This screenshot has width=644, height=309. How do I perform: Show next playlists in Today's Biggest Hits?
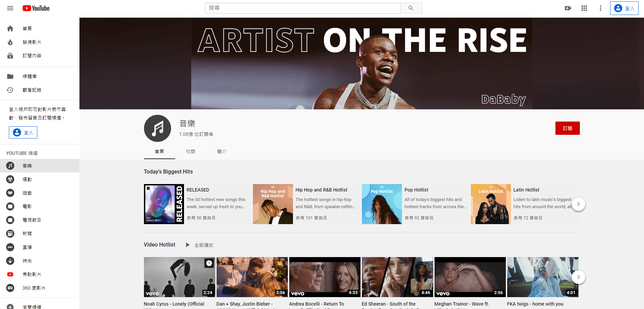578,204
